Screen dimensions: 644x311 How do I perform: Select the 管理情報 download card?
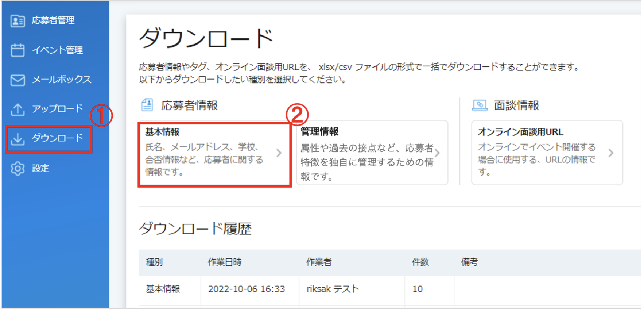[x=372, y=153]
